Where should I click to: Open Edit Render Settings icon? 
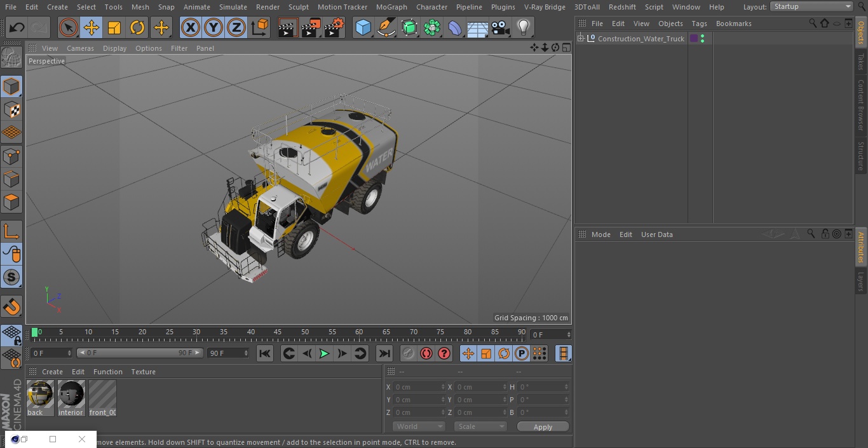click(334, 27)
